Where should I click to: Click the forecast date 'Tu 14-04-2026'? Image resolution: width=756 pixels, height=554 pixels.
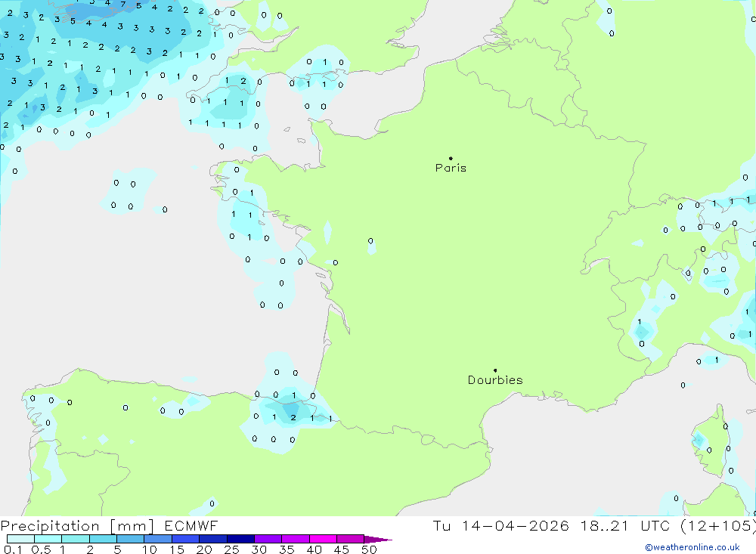click(x=500, y=525)
